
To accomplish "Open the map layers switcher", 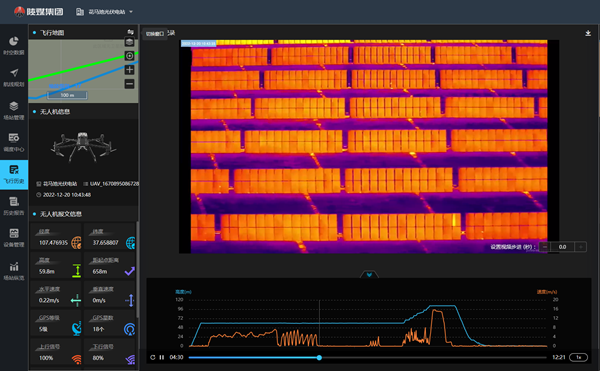I will pyautogui.click(x=129, y=42).
